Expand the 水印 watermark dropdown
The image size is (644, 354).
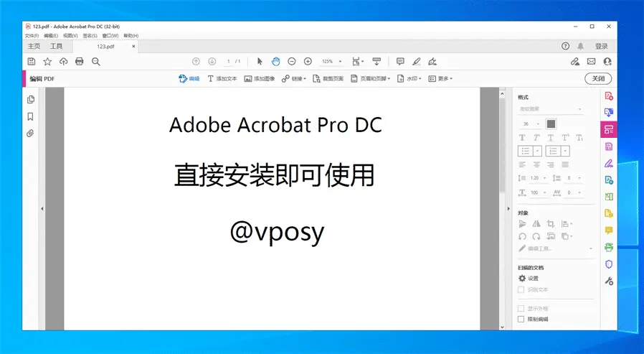coord(410,78)
